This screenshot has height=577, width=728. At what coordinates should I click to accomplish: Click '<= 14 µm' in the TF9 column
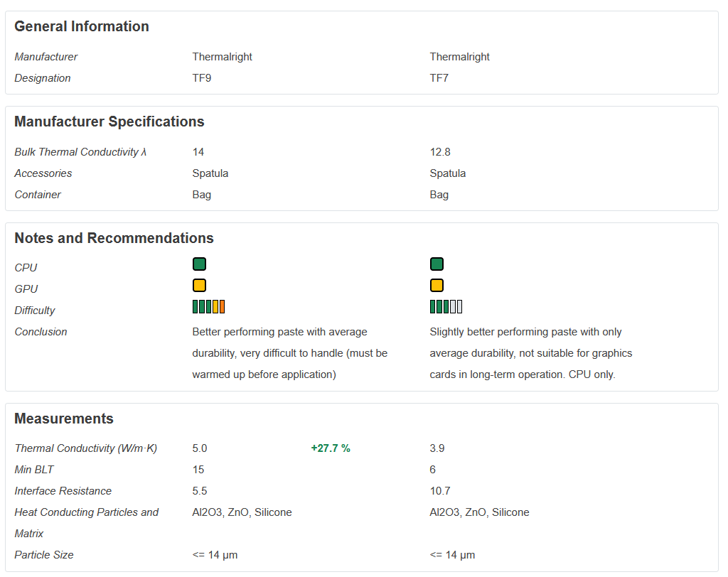point(215,555)
